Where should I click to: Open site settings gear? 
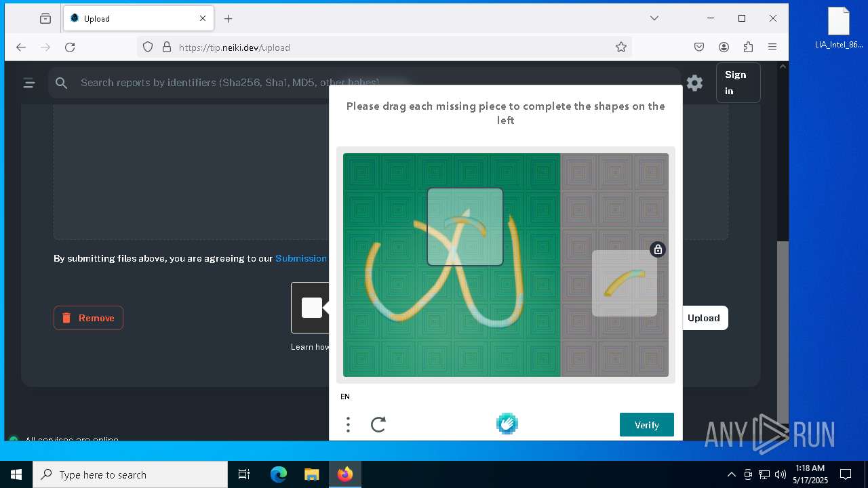694,83
